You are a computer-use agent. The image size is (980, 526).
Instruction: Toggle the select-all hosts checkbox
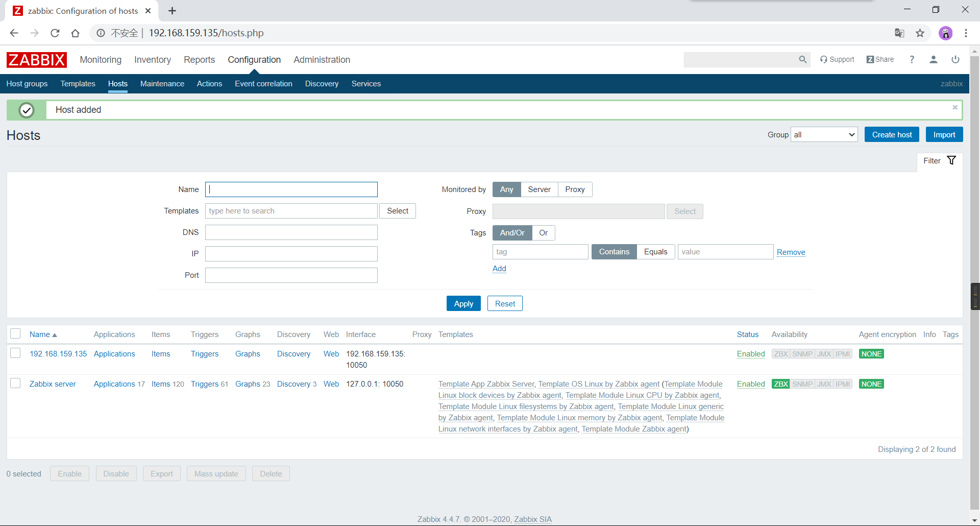click(x=15, y=333)
